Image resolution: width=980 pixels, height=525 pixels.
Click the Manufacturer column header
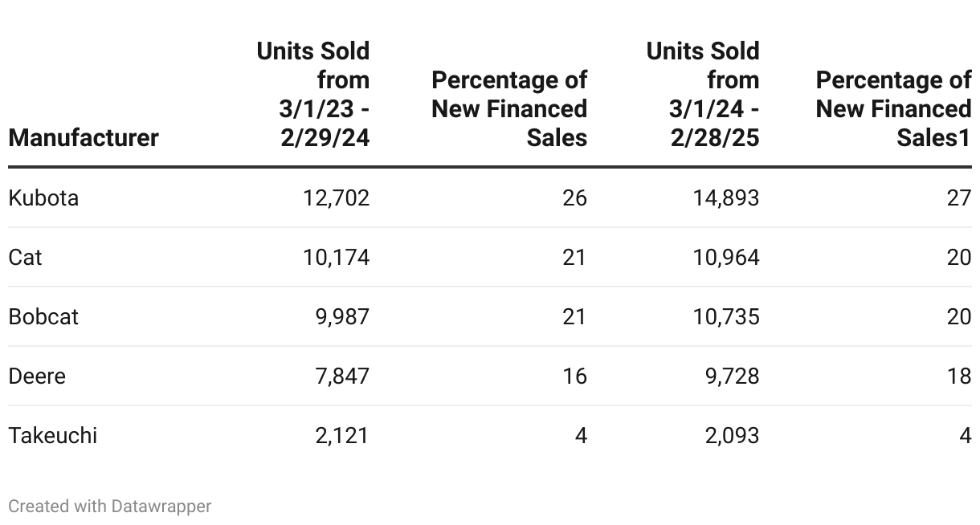coord(84,137)
